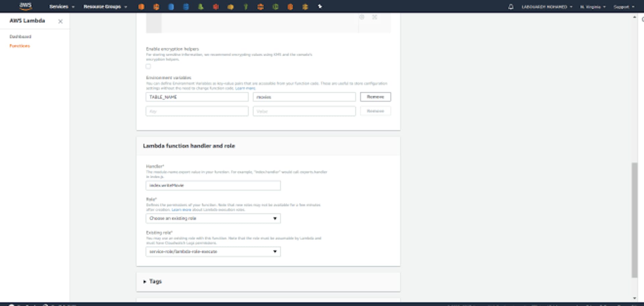Select Functions in Lambda sidebar
The height and width of the screenshot is (306, 644).
(x=19, y=46)
